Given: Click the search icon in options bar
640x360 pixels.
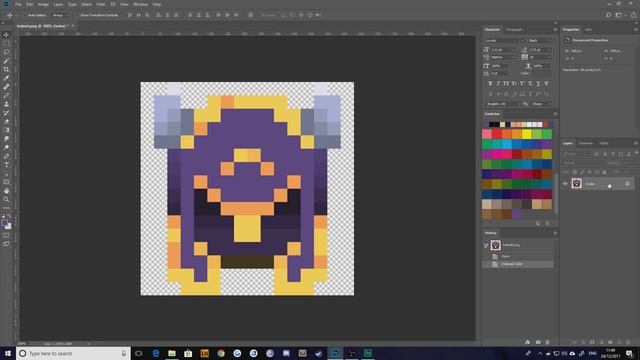Looking at the screenshot, I should click(608, 15).
